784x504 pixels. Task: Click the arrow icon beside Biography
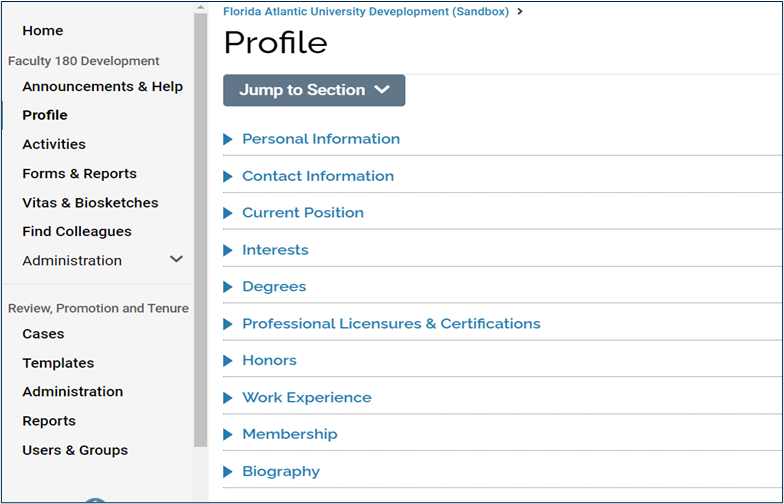228,472
